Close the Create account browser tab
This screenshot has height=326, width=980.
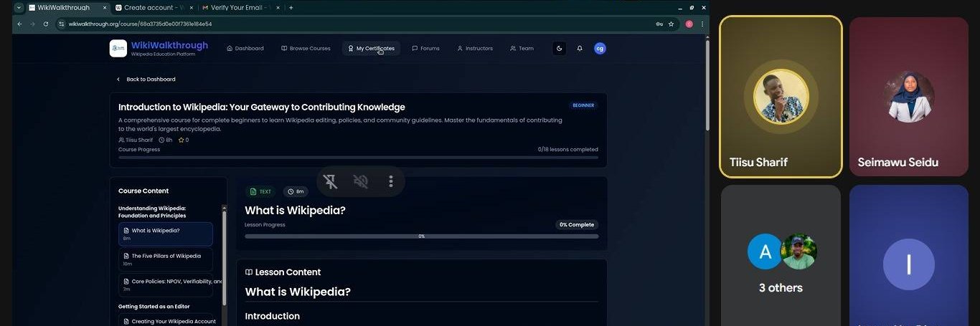190,7
